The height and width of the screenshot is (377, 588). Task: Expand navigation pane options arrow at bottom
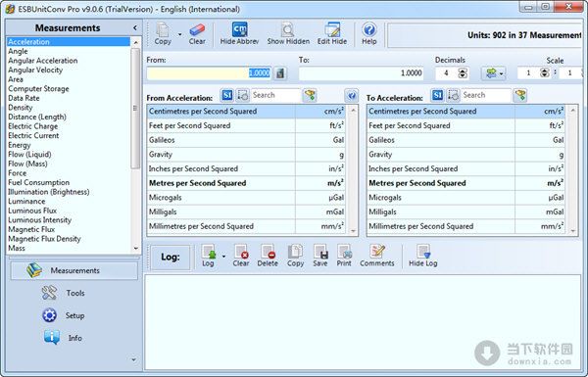[x=134, y=360]
